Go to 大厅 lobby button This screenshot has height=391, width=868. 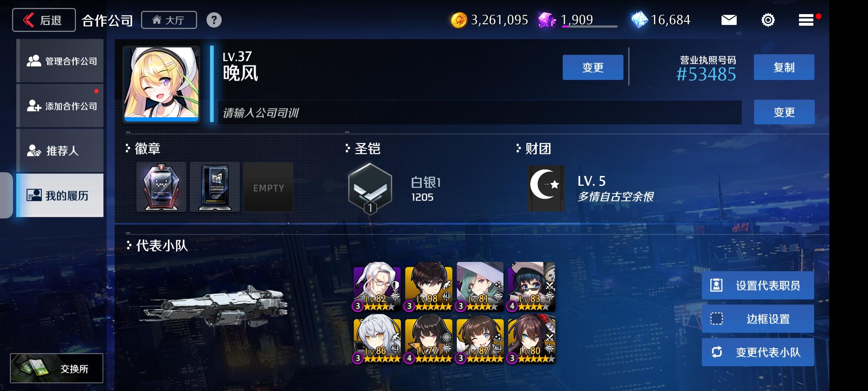point(169,20)
